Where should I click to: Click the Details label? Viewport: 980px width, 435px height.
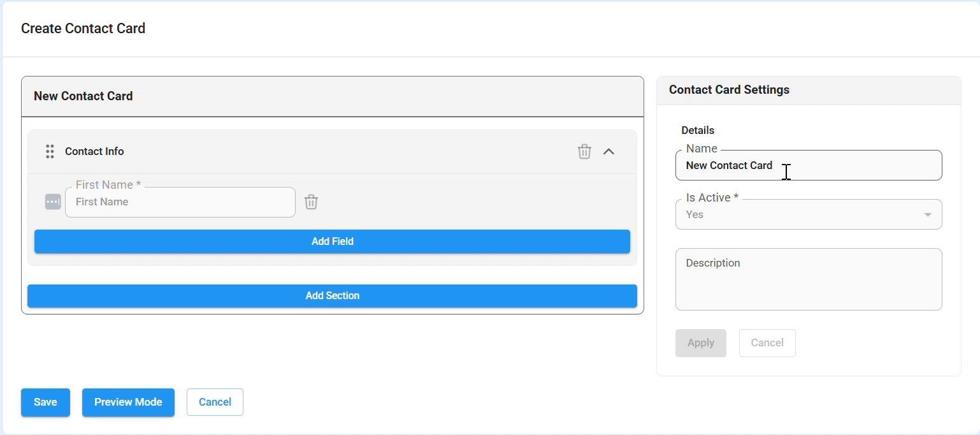(x=698, y=130)
